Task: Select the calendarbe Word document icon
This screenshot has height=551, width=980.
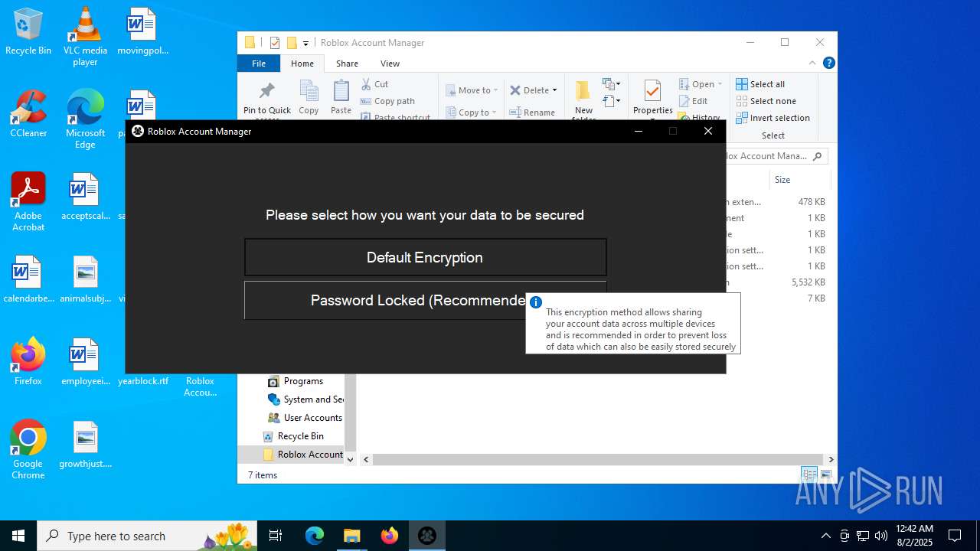Action: 28,279
